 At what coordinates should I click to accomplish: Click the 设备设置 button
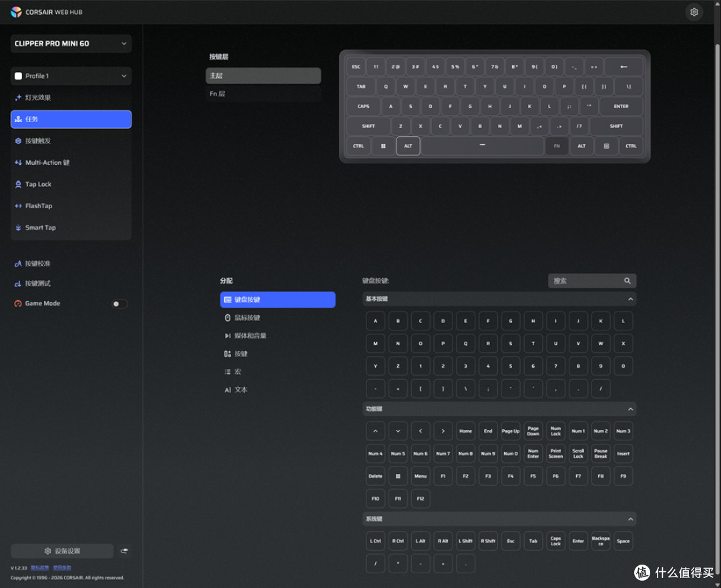pyautogui.click(x=62, y=551)
